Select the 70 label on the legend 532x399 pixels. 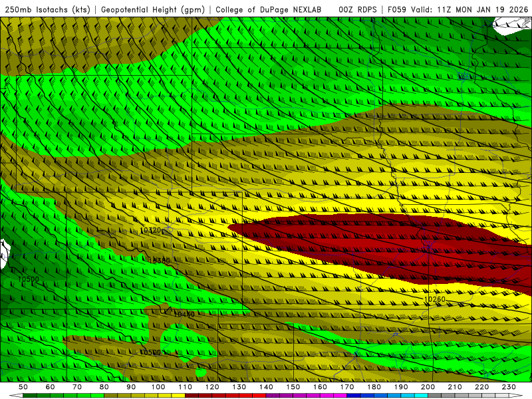[77, 387]
